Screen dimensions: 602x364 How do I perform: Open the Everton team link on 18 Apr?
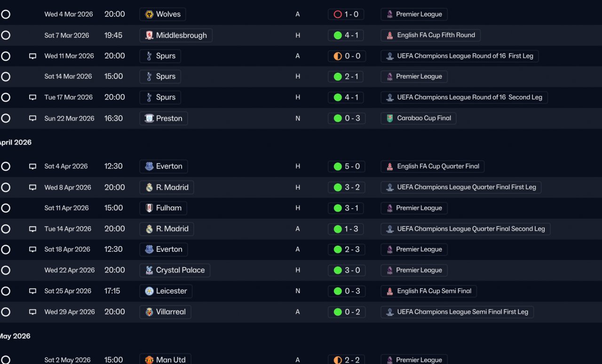pos(164,249)
